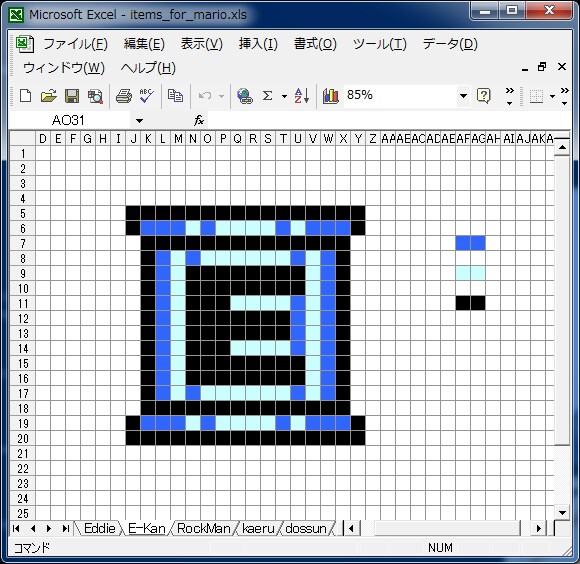This screenshot has height=564, width=580.
Task: Open the 書式(O) menu
Action: 315,44
